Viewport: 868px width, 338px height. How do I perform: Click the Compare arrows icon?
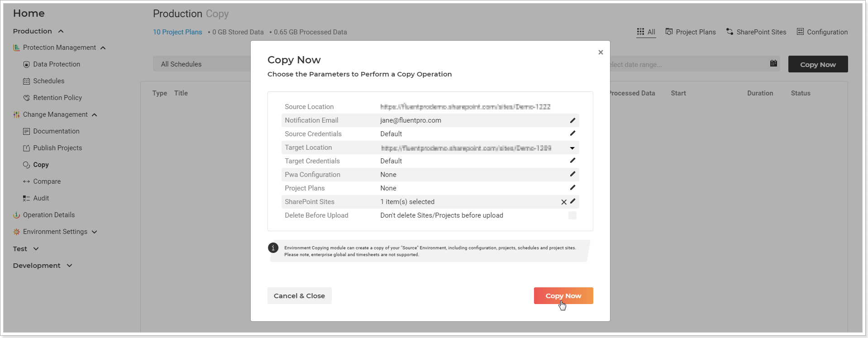(26, 181)
